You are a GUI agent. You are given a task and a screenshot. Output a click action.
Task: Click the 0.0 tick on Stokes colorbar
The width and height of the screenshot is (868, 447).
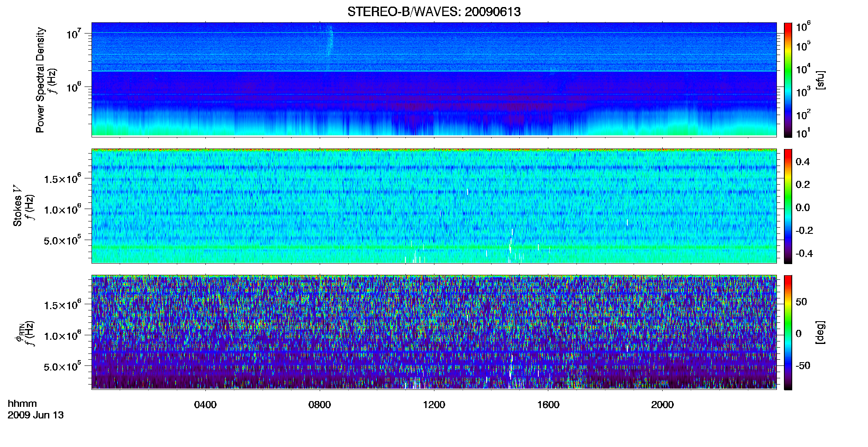click(803, 207)
